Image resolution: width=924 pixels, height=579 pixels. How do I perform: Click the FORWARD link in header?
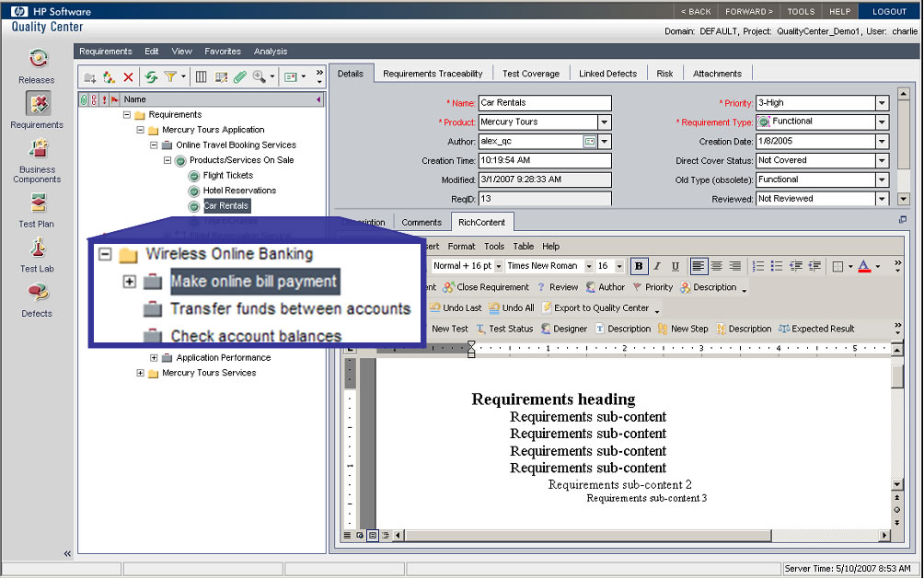pyautogui.click(x=749, y=11)
